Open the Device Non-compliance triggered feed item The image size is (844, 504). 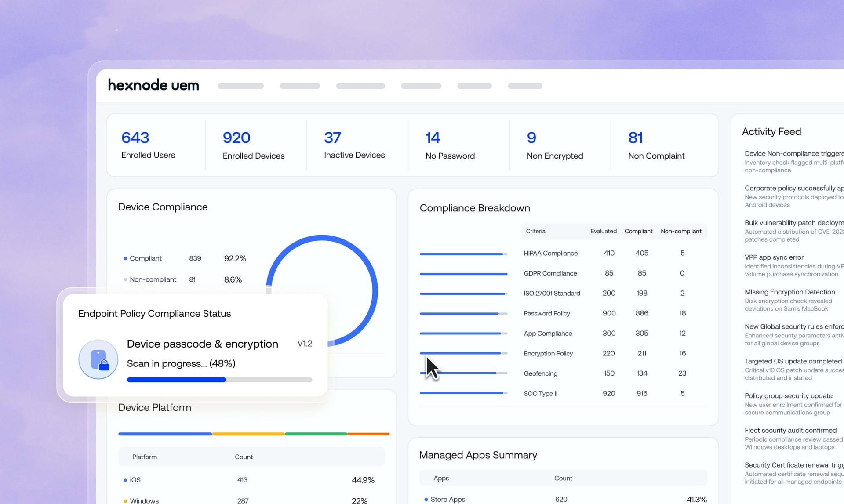click(793, 162)
